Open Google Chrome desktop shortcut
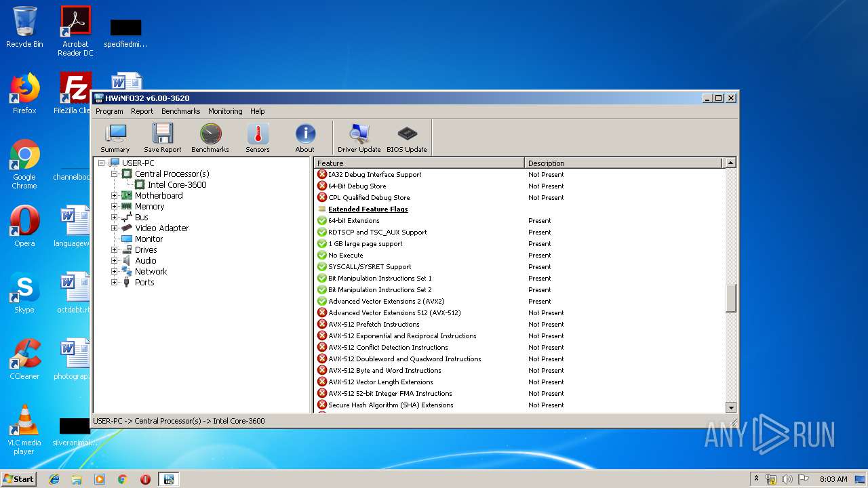This screenshot has width=868, height=488. click(24, 165)
